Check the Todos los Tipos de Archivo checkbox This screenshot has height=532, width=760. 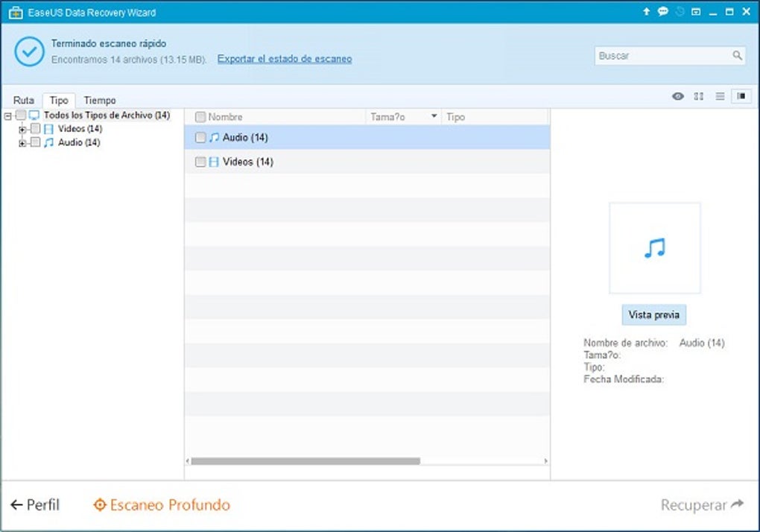21,115
